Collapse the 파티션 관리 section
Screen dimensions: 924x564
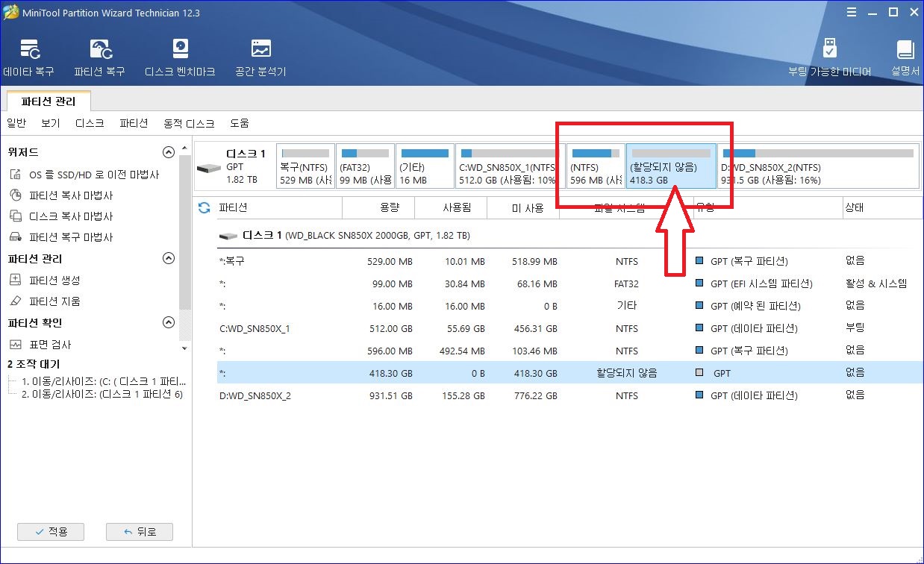click(168, 259)
